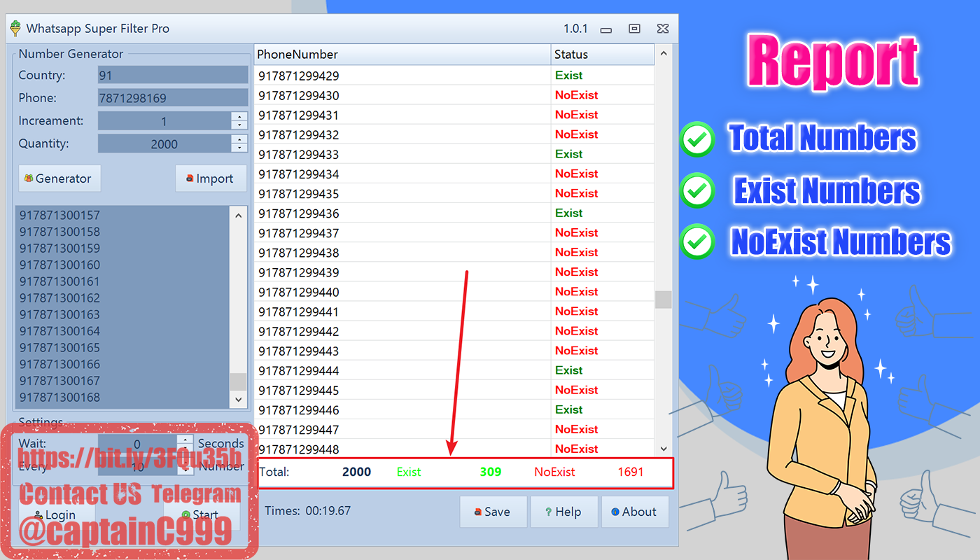Click the Total count value 2000
This screenshot has width=980, height=560.
coord(357,472)
